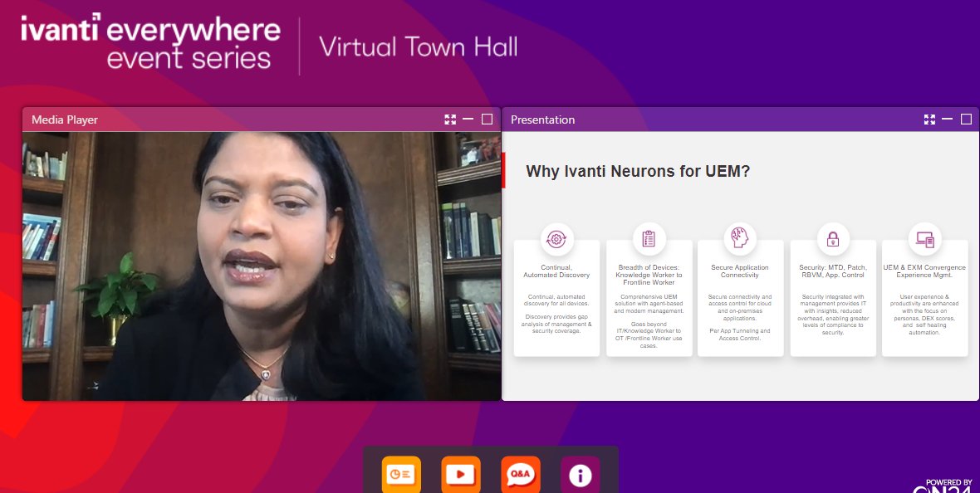Click 'Secure connectivity and access control' paragraph
980x493 pixels.
coord(740,307)
